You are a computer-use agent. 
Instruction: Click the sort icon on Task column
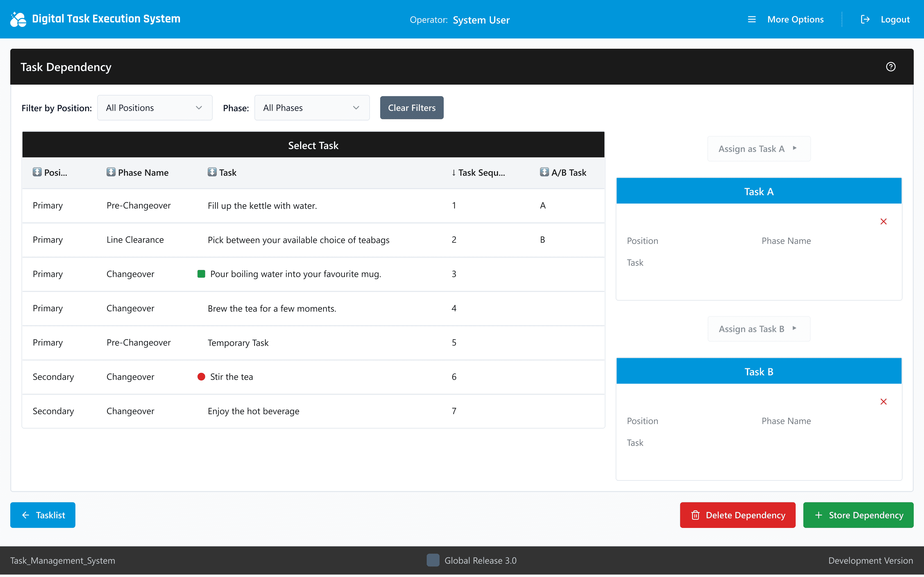[x=212, y=172]
